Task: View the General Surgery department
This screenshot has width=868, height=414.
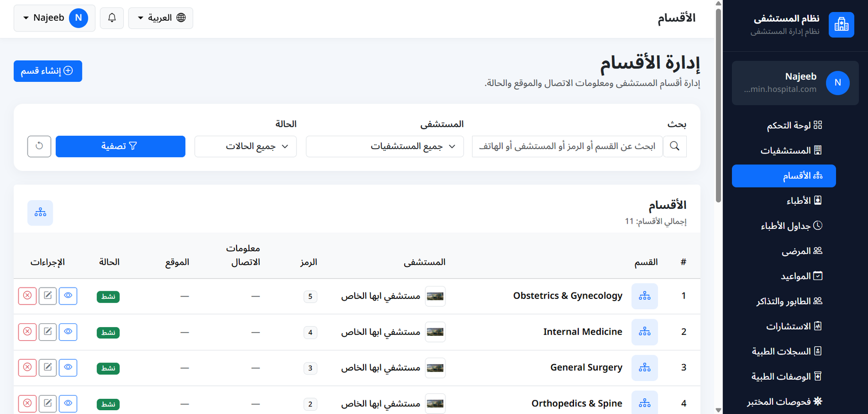Action: tap(68, 367)
